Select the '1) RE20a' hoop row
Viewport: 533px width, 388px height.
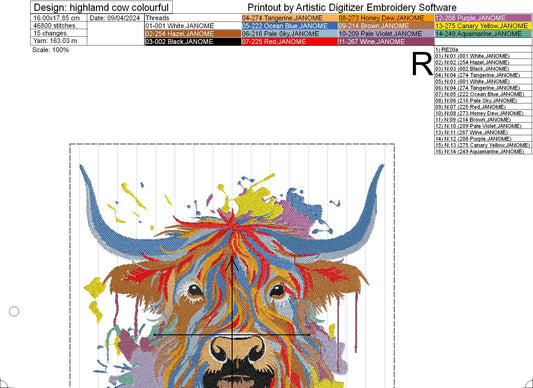coord(483,49)
